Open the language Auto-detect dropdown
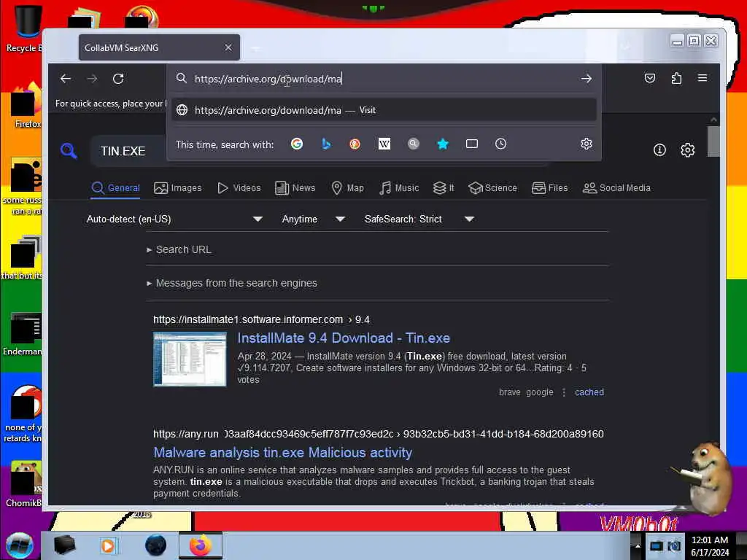747x560 pixels. pyautogui.click(x=174, y=219)
